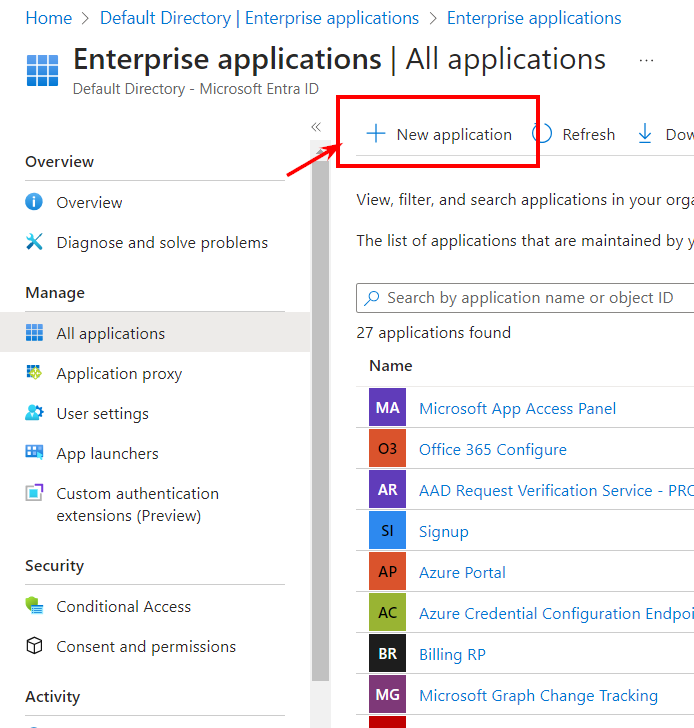
Task: Open Azure Credential Configuration Endpoint application
Action: pyautogui.click(x=556, y=613)
